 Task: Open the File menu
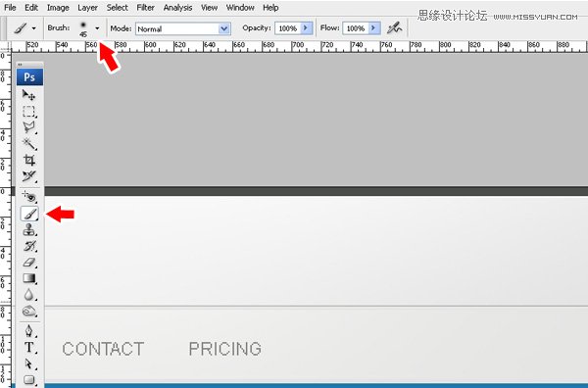(10, 8)
